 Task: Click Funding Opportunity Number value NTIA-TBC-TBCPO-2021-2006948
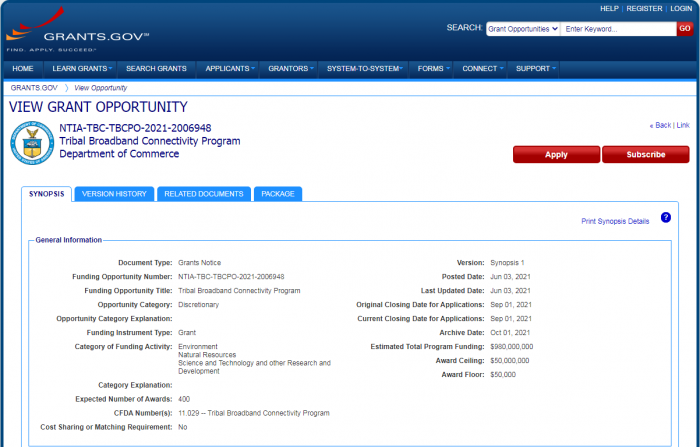231,277
